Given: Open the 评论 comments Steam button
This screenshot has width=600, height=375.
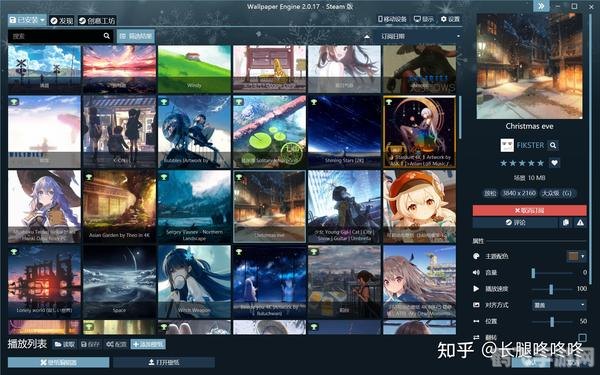Looking at the screenshot, I should tap(515, 222).
